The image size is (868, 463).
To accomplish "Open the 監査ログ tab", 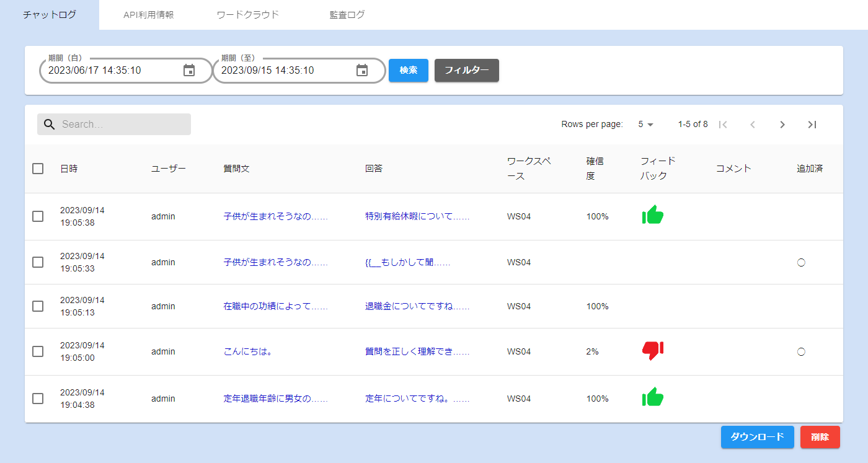I will (x=347, y=15).
